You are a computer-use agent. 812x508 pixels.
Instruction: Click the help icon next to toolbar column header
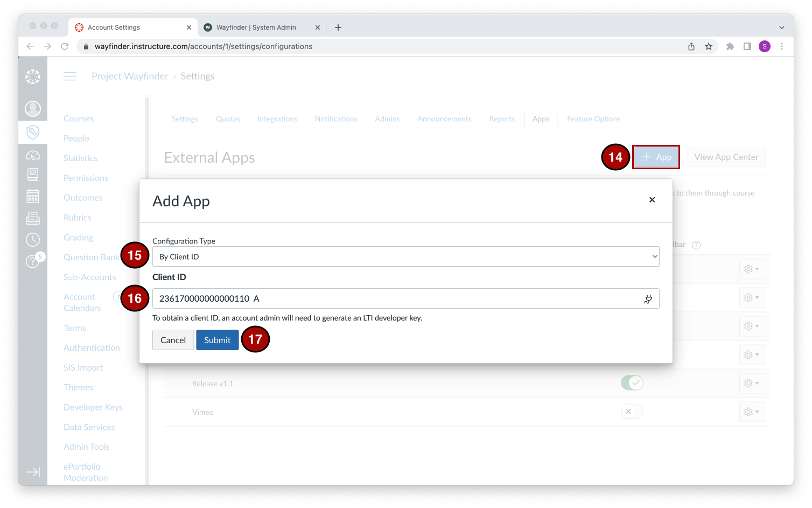(696, 245)
